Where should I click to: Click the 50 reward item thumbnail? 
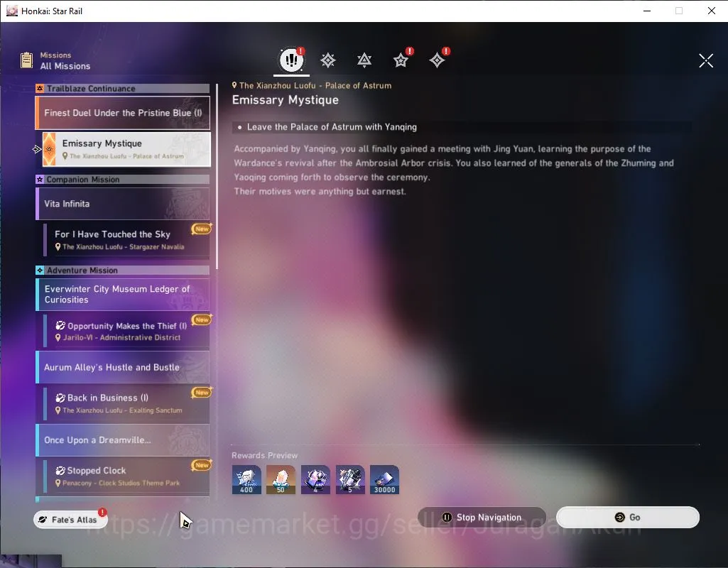pyautogui.click(x=281, y=479)
